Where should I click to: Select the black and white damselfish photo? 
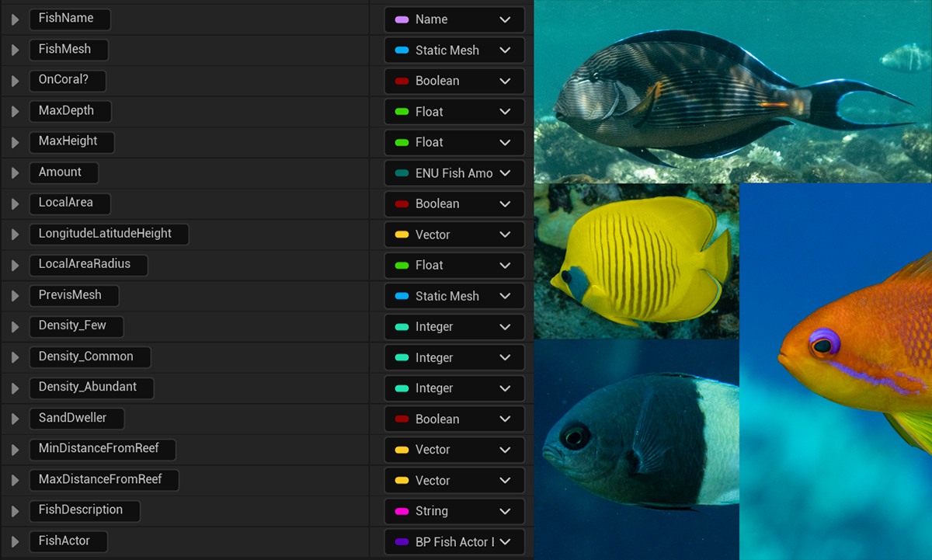636,450
